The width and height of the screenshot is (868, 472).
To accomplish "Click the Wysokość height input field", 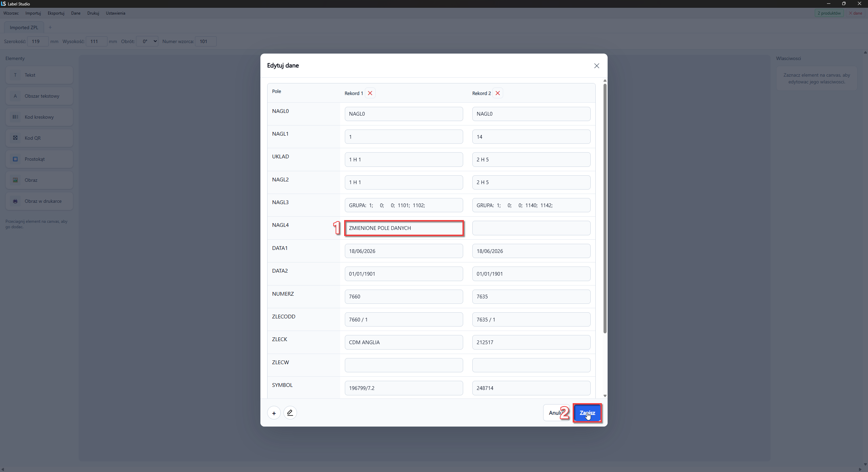I will [97, 41].
